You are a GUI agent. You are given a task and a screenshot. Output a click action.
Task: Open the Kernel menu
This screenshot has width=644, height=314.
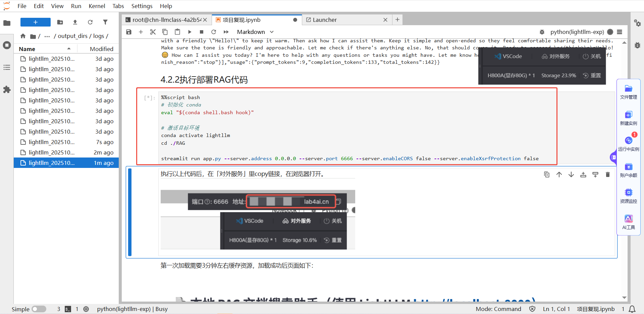click(97, 6)
